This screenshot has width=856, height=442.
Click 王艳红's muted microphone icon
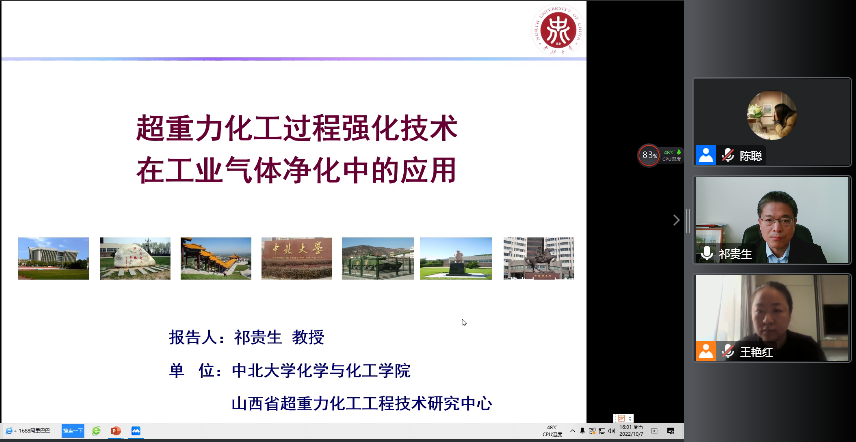pyautogui.click(x=729, y=352)
